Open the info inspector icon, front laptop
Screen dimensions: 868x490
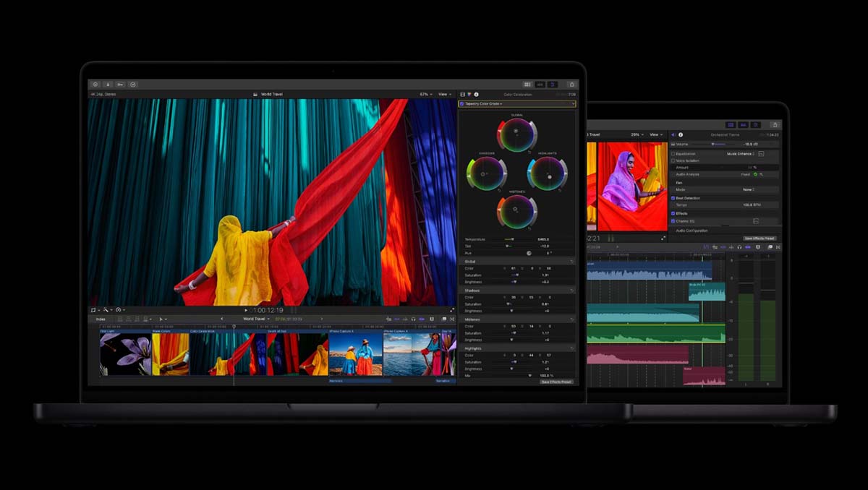click(x=476, y=94)
